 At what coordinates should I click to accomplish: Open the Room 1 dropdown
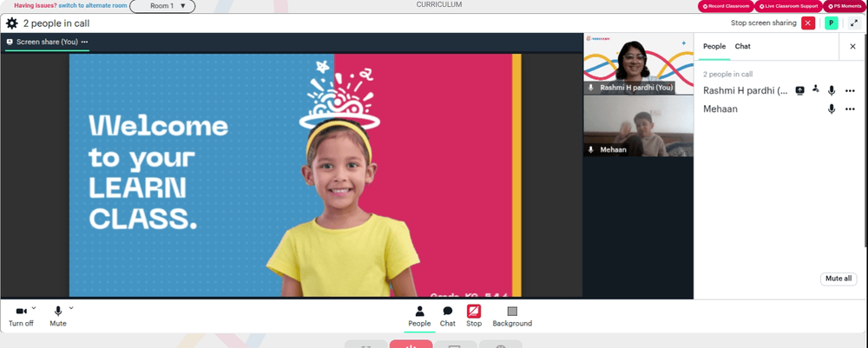pyautogui.click(x=162, y=6)
